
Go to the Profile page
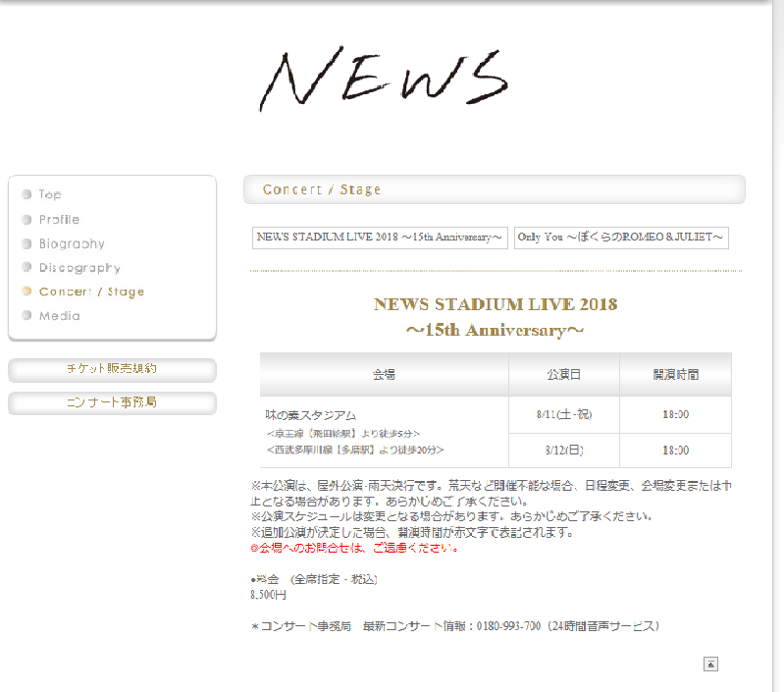coord(59,219)
